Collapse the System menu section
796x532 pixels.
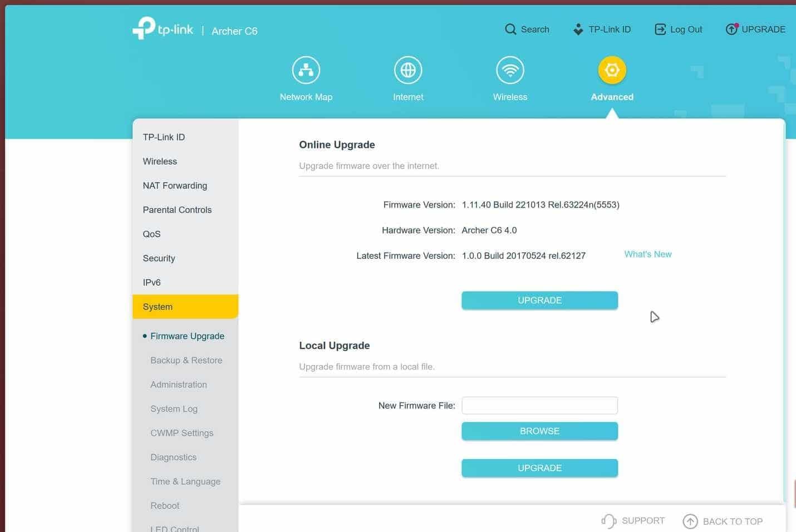185,307
